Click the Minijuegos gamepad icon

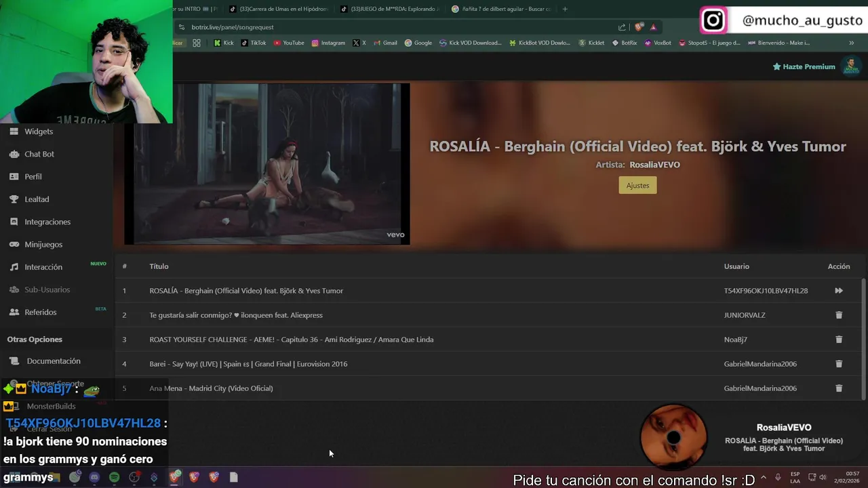click(14, 244)
